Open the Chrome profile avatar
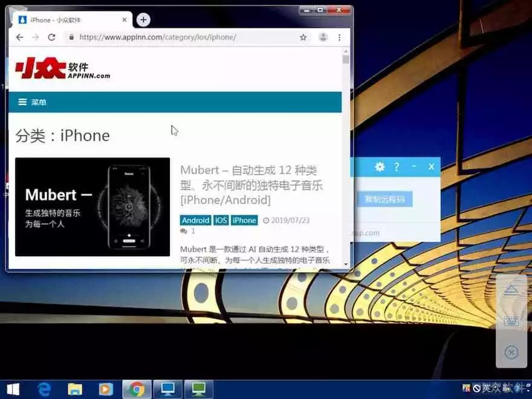Viewport: 532px width, 399px height. pyautogui.click(x=323, y=37)
